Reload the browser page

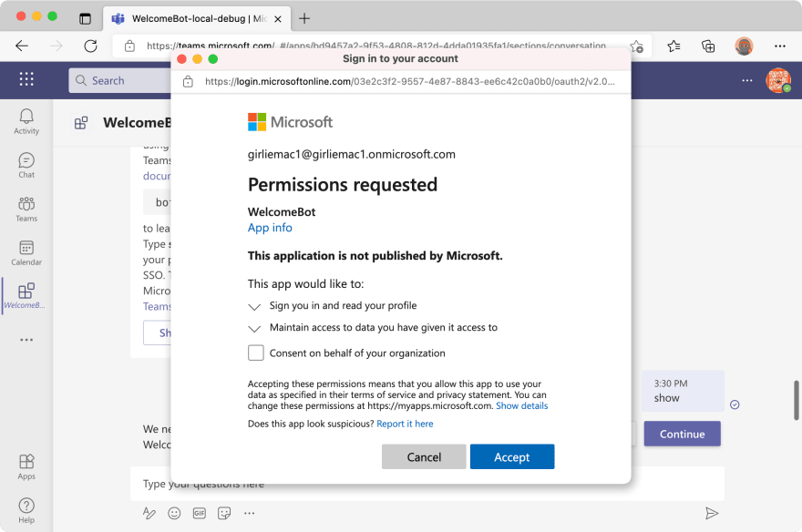pos(90,46)
